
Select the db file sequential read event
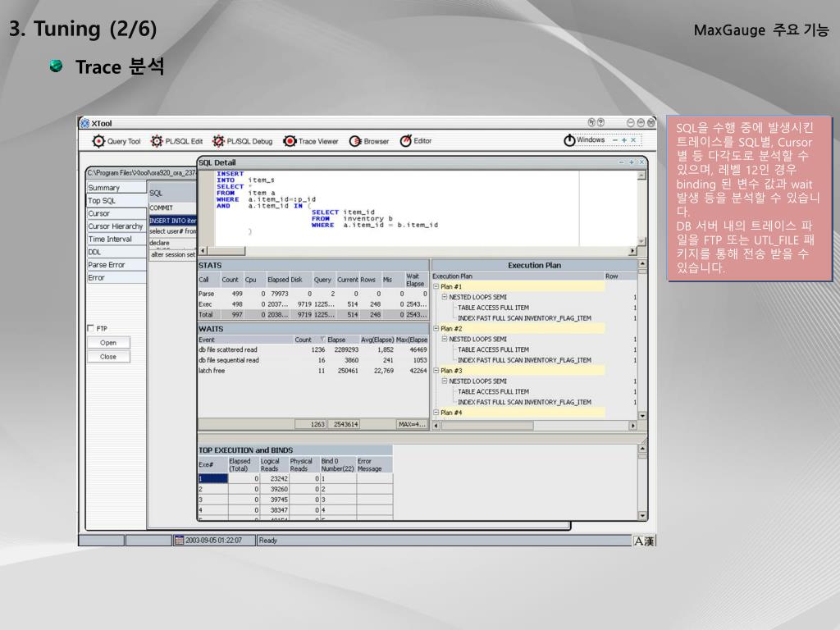(x=313, y=360)
